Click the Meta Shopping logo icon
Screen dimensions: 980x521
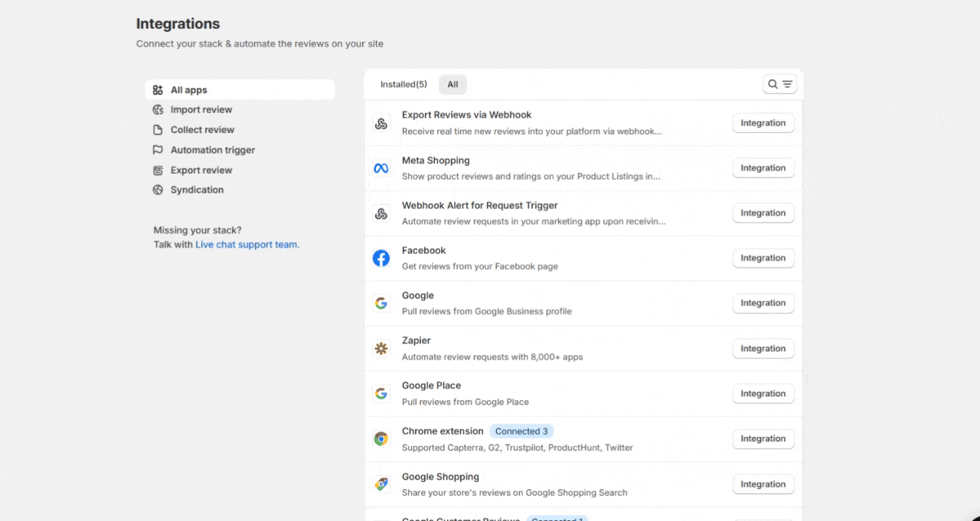[381, 168]
